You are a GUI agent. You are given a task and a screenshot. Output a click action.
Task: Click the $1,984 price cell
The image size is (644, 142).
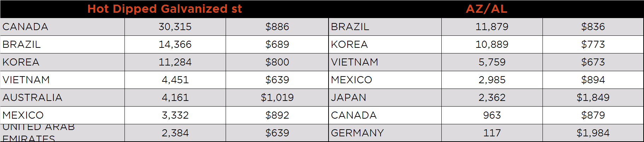(593, 133)
